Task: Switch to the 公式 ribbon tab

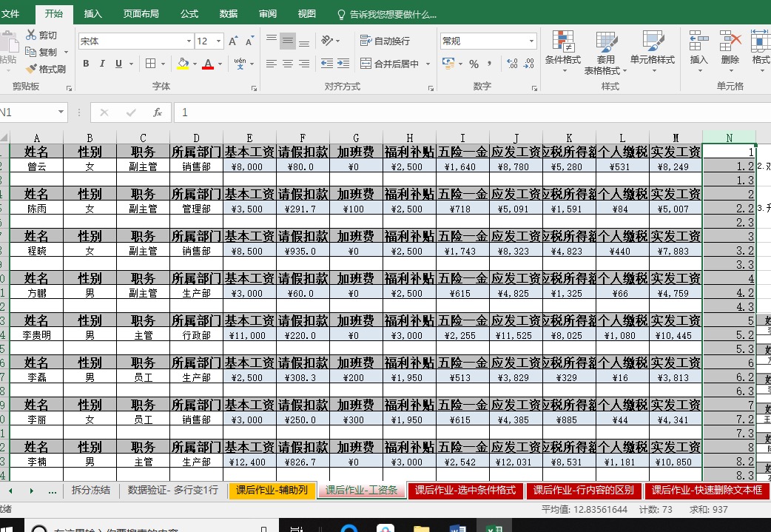Action: 189,14
